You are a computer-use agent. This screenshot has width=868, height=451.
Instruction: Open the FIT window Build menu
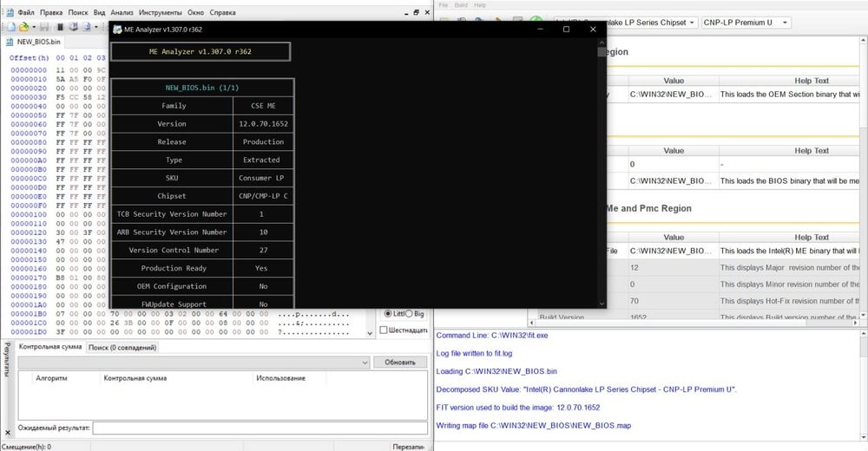coord(461,5)
